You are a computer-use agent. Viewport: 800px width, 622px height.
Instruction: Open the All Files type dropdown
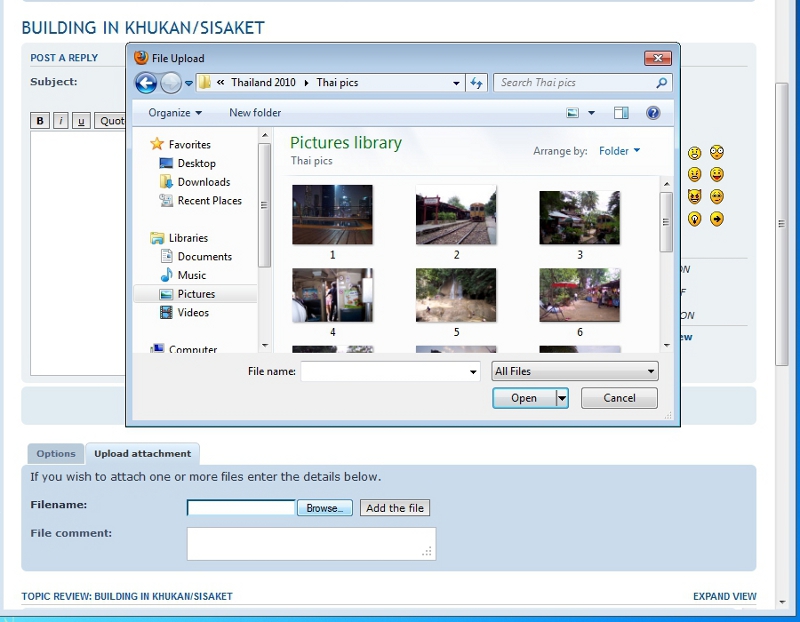point(575,371)
